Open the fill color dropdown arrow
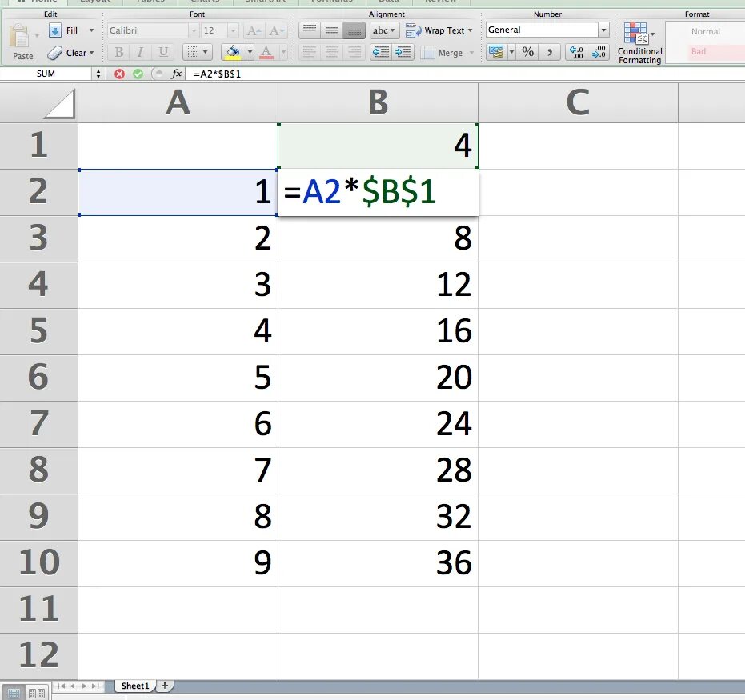The width and height of the screenshot is (745, 700). point(250,52)
